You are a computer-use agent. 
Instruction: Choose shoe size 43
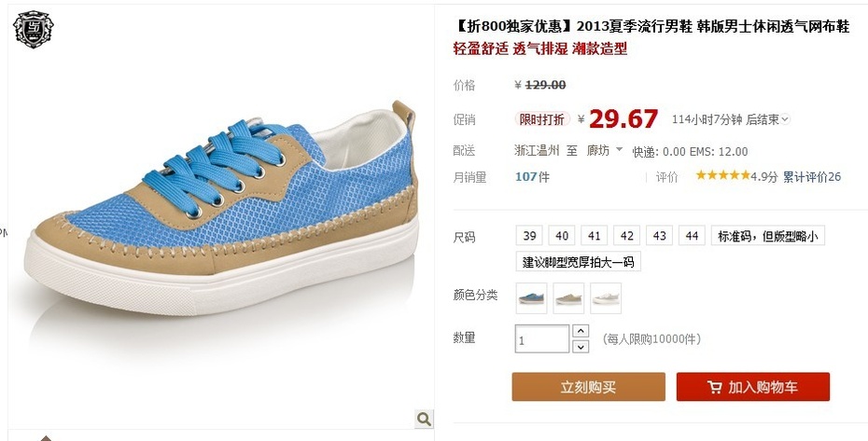tap(659, 236)
